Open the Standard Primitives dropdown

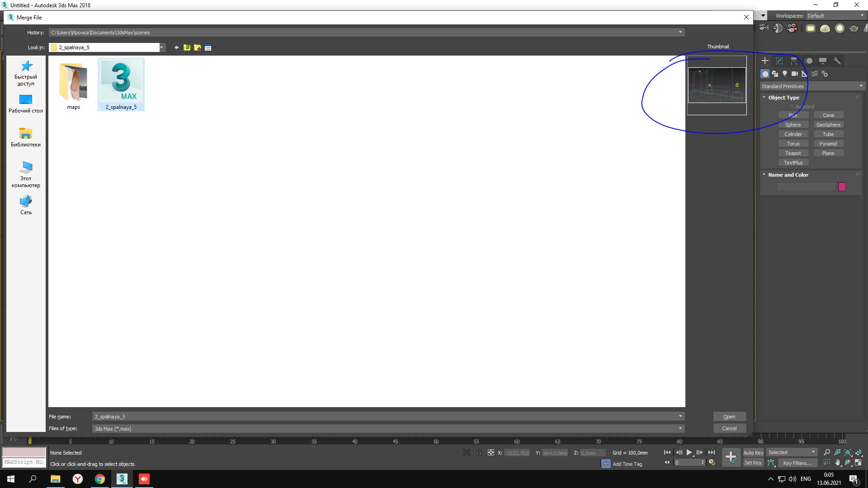(812, 86)
